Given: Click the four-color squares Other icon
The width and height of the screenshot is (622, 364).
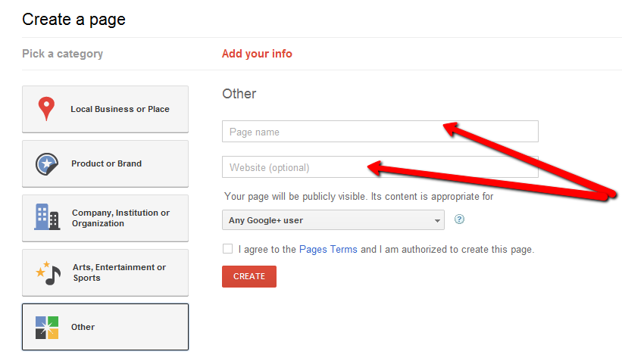Looking at the screenshot, I should coord(47,327).
